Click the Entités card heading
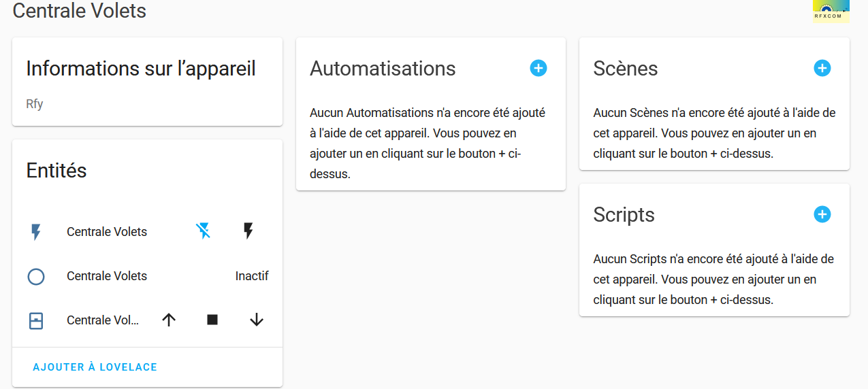Viewport: 868px width, 389px height. pos(57,170)
